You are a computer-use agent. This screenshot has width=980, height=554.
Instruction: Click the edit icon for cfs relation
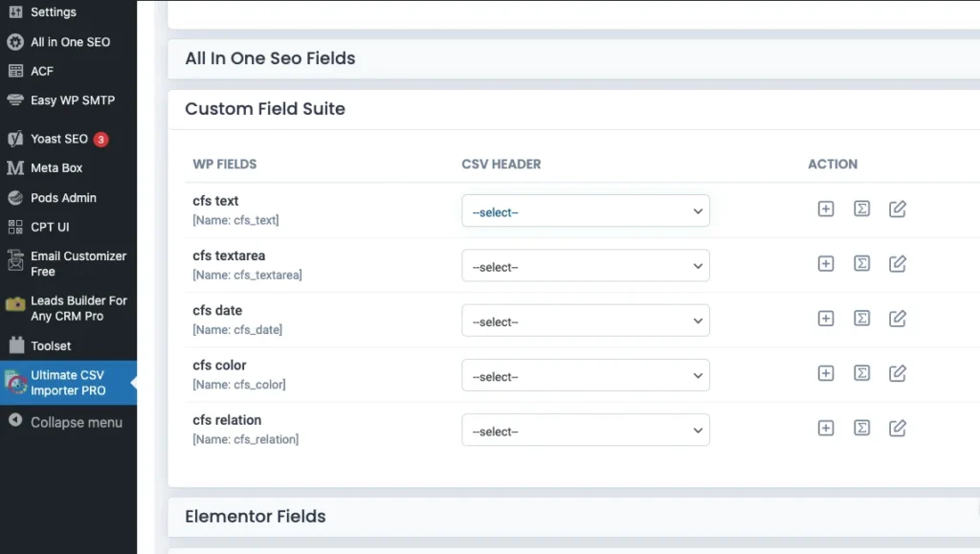(897, 429)
